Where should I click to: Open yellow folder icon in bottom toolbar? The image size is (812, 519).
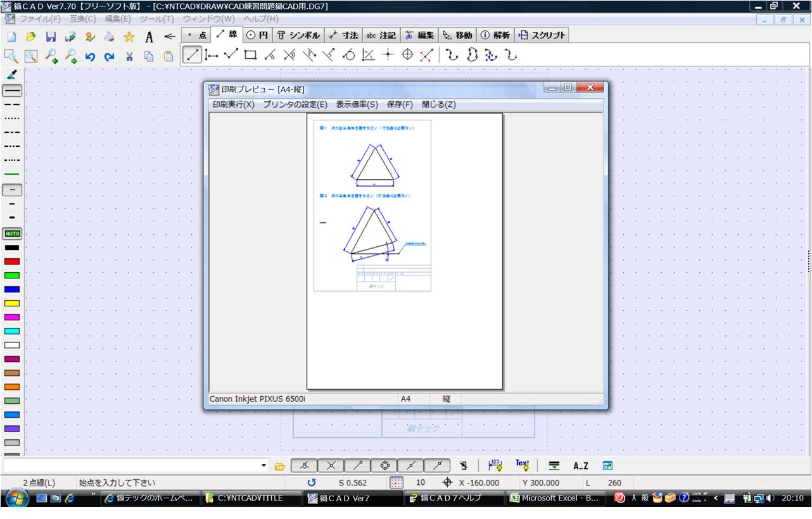(279, 466)
